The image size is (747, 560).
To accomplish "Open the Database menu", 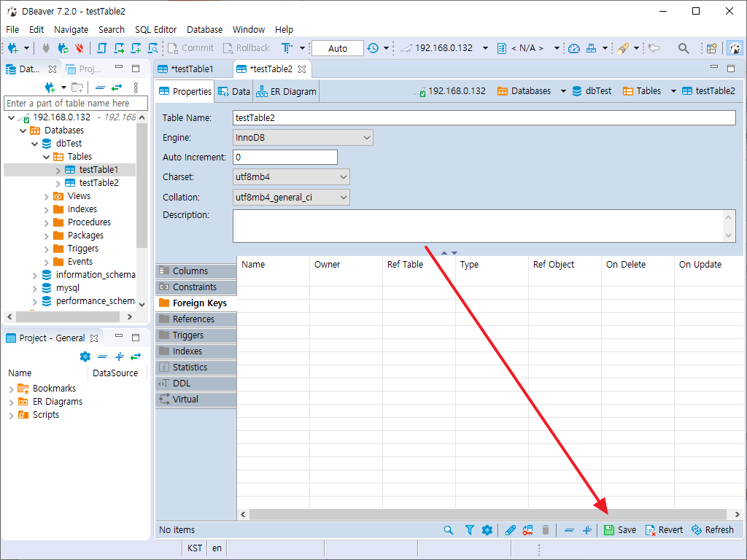I will (x=204, y=29).
